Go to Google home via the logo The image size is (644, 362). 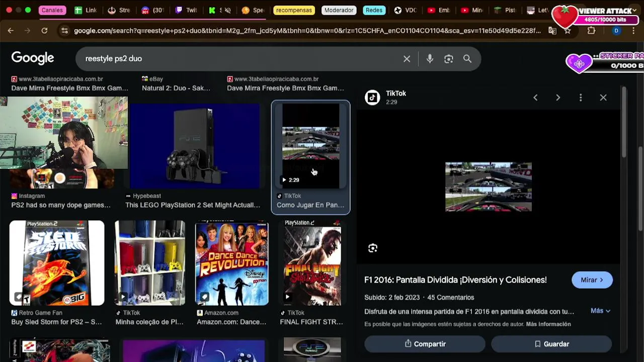click(x=33, y=58)
